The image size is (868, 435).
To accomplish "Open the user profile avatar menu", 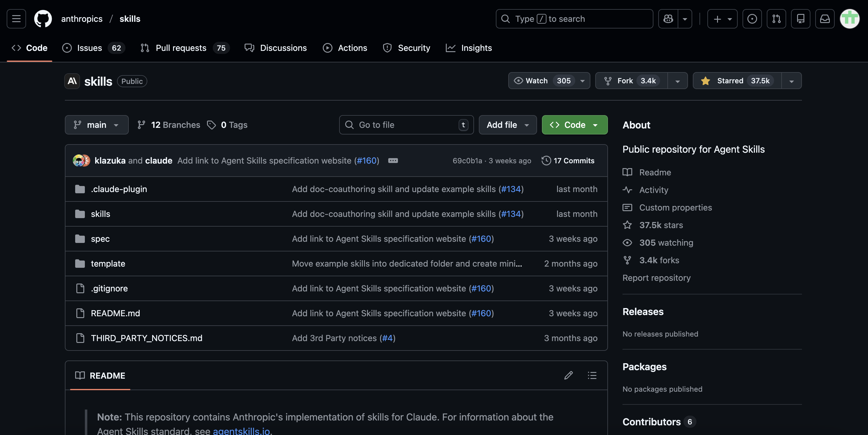I will click(850, 19).
